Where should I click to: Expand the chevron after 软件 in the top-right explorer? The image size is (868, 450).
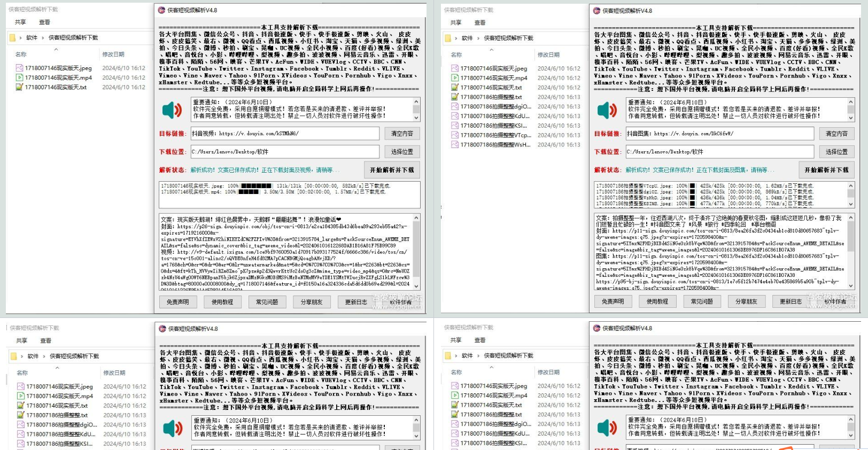point(478,38)
